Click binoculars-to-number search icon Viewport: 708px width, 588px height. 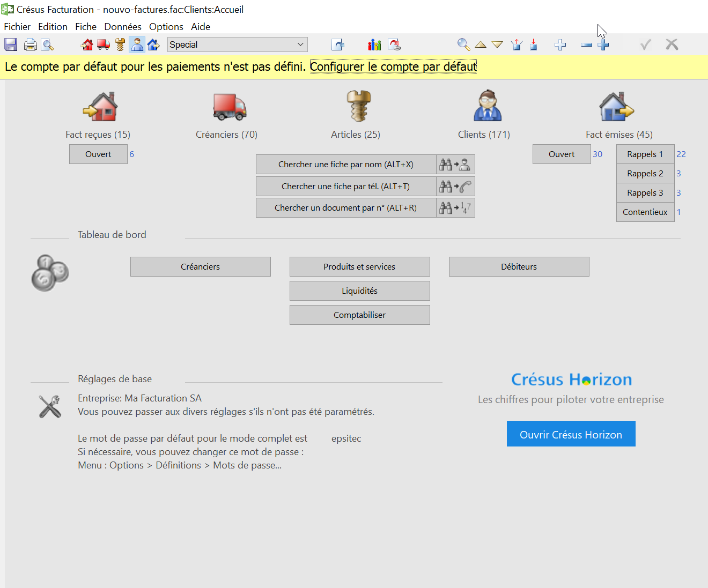coord(455,207)
